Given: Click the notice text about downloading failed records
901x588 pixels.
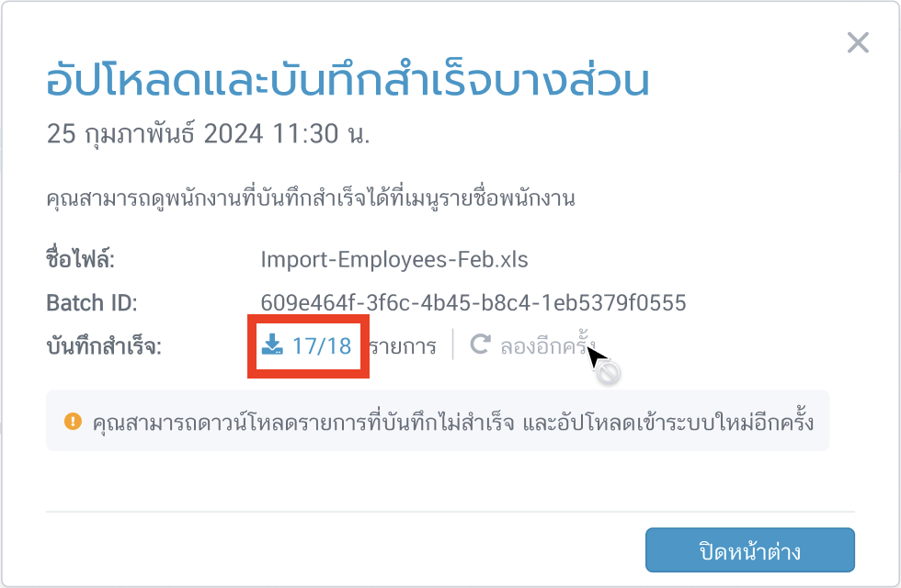Looking at the screenshot, I should coord(452,422).
